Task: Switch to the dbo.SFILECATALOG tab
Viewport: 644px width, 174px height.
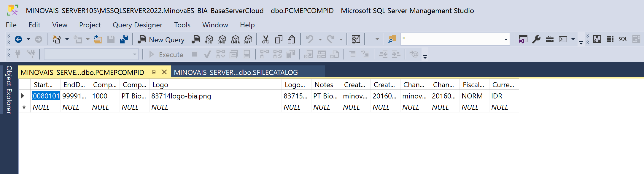Action: [236, 72]
